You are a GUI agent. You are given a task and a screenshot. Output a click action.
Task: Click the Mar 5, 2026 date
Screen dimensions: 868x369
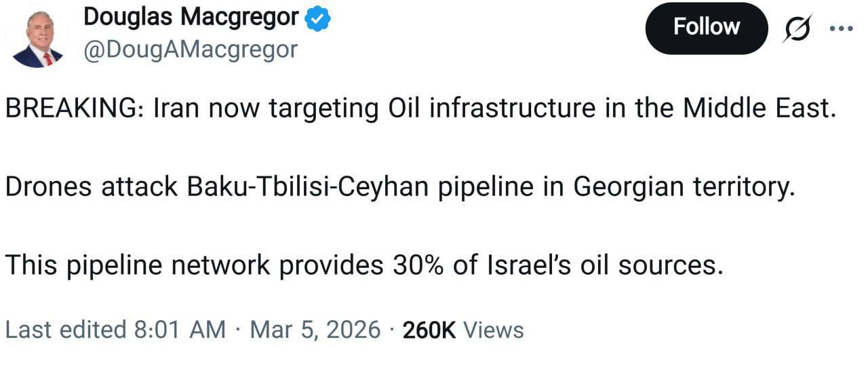[315, 330]
